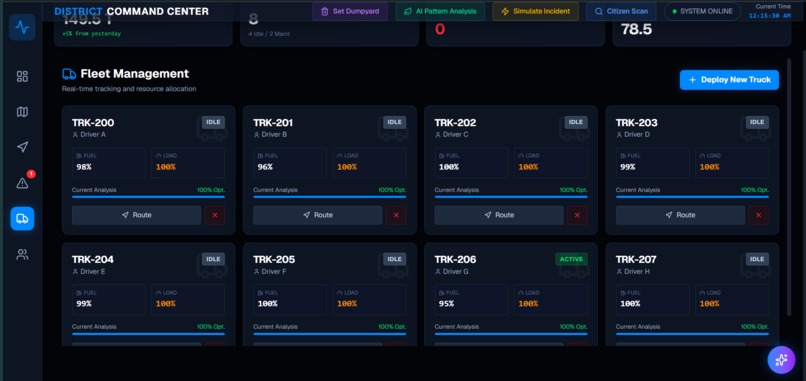Click the IDLE badge on TRK-201
Image resolution: width=806 pixels, height=381 pixels.
tap(394, 122)
